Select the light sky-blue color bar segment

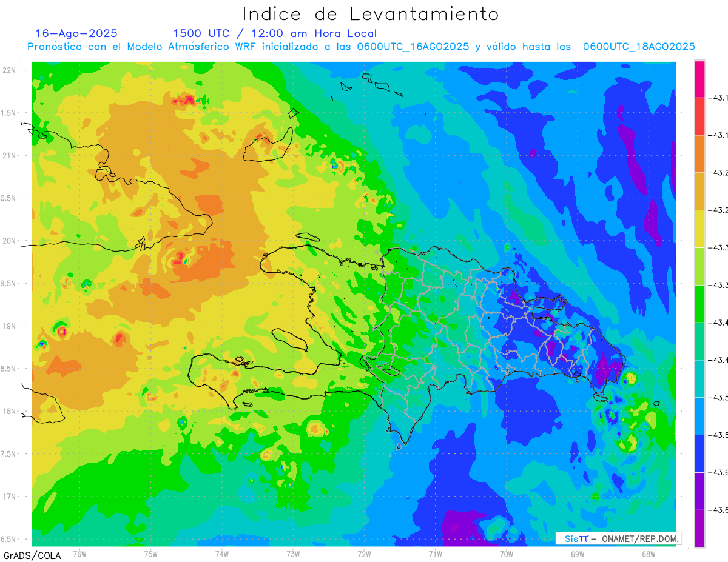click(699, 416)
